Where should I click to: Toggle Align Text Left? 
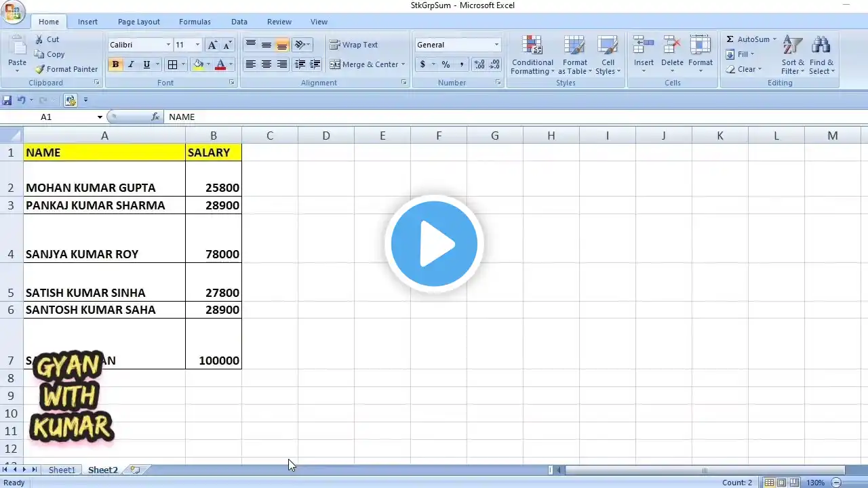[250, 64]
